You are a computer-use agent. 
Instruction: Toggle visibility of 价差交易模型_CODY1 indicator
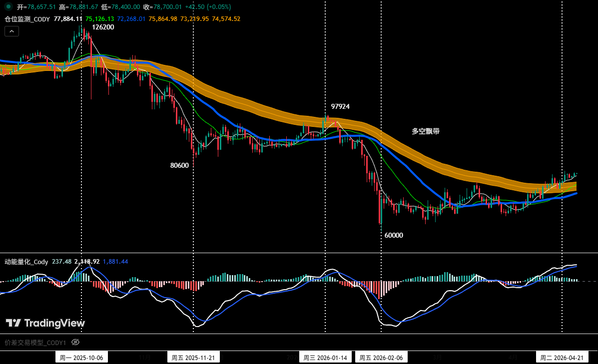75,343
